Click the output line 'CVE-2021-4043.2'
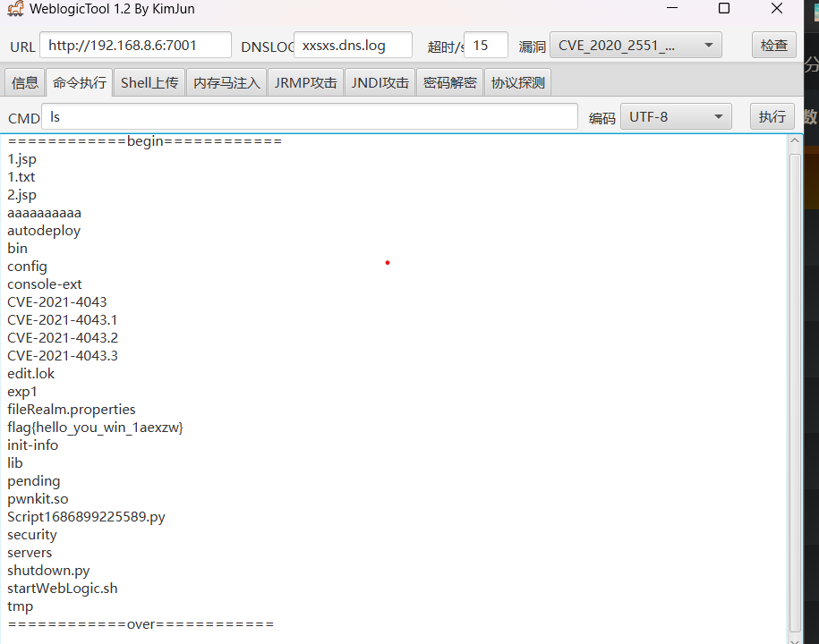 [63, 338]
